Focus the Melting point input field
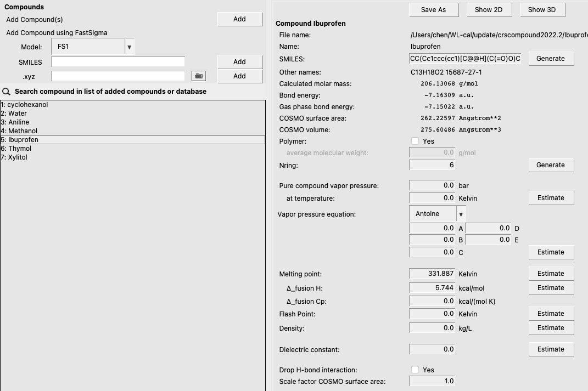Screen dimensions: 588x391 coord(432,274)
